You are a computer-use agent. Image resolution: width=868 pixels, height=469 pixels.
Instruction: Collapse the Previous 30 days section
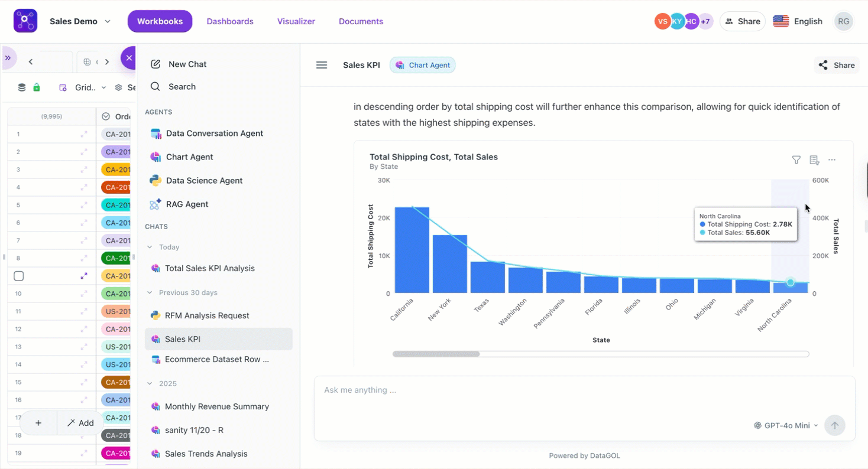click(x=150, y=293)
